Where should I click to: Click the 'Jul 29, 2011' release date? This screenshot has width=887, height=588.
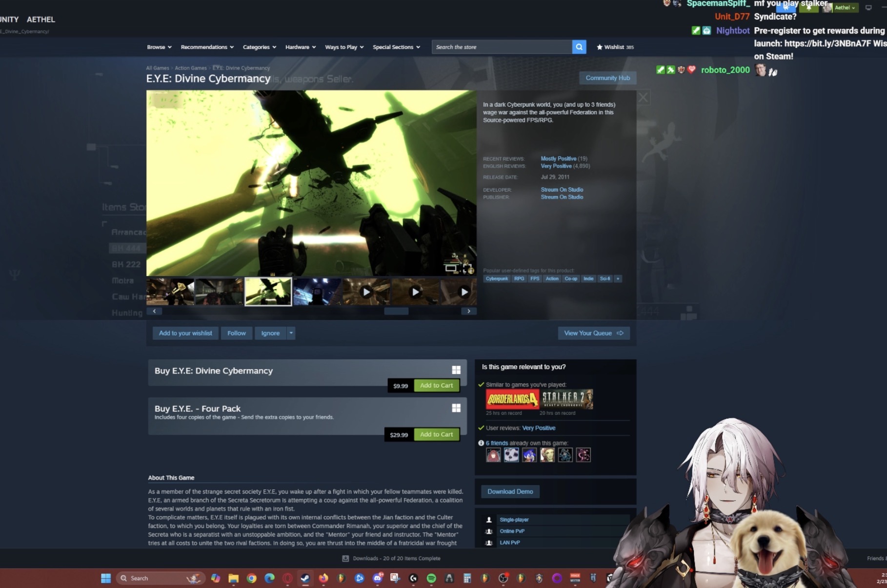[555, 177]
